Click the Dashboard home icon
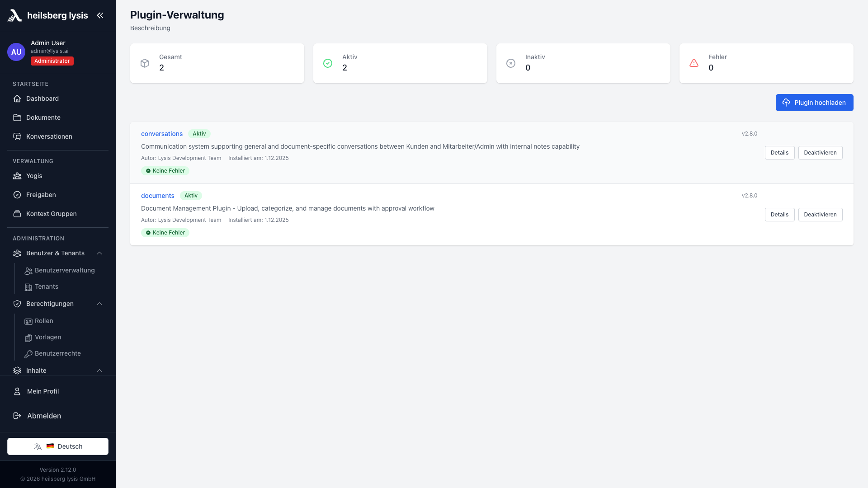Image resolution: width=868 pixels, height=488 pixels. tap(17, 99)
